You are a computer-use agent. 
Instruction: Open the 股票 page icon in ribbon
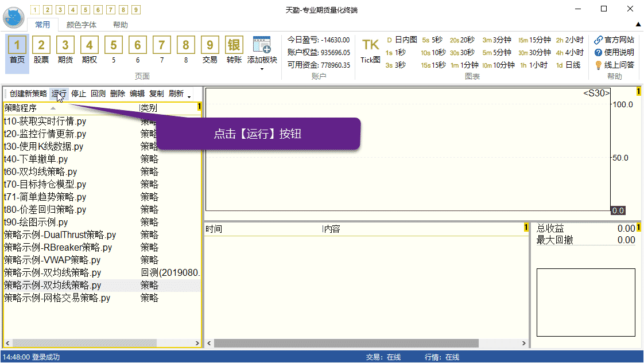pyautogui.click(x=41, y=45)
